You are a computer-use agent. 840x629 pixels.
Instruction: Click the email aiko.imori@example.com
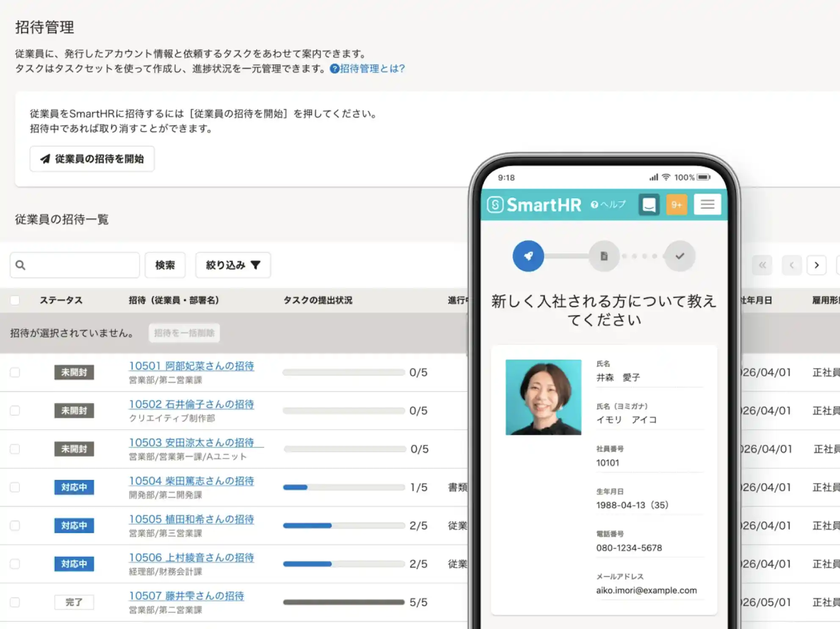tap(646, 590)
